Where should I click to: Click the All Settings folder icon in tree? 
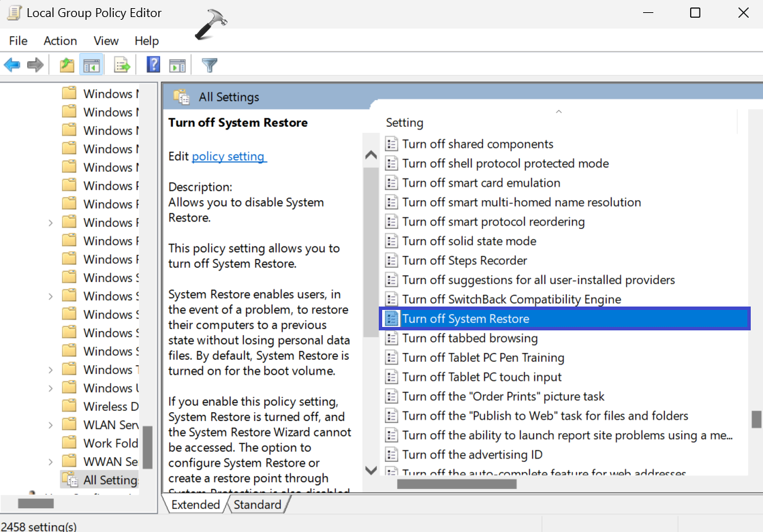69,480
